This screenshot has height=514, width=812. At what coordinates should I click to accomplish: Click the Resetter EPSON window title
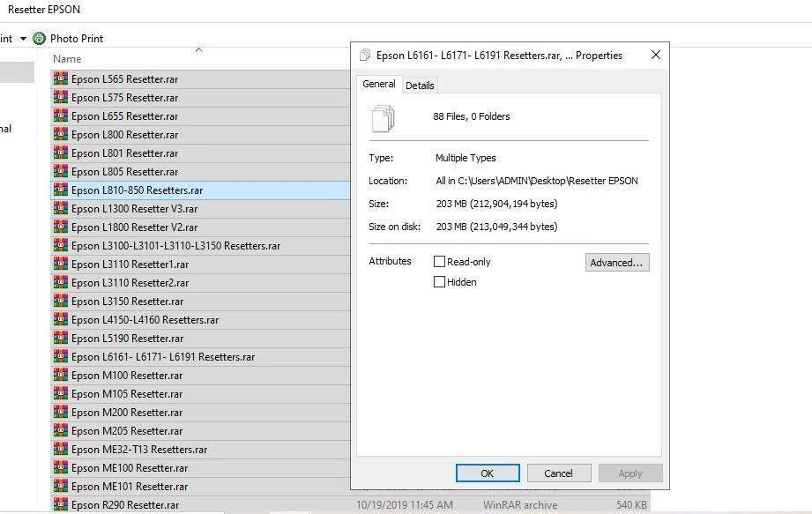coord(44,10)
